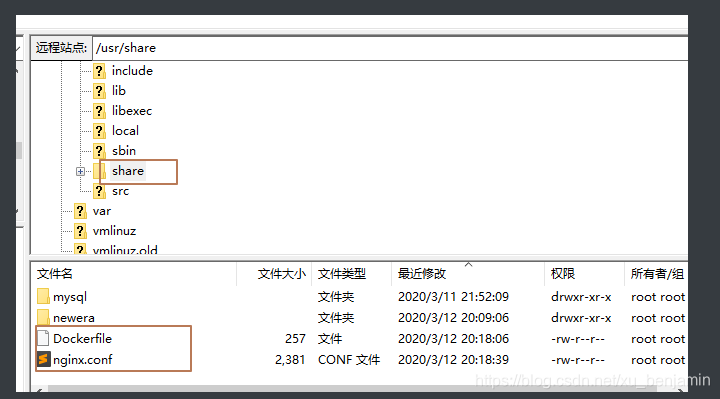The width and height of the screenshot is (720, 399).
Task: Select the share folder in tree
Action: coord(128,171)
